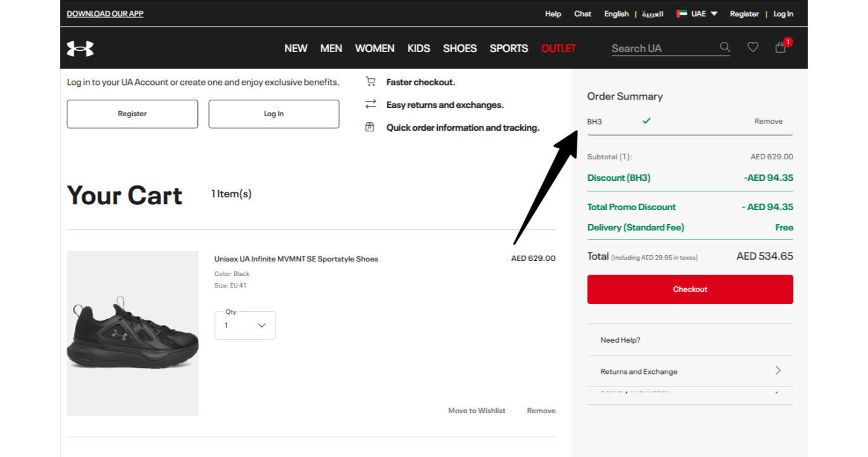Click the search magnifier icon
Viewport: 868px width, 457px height.
(x=725, y=47)
